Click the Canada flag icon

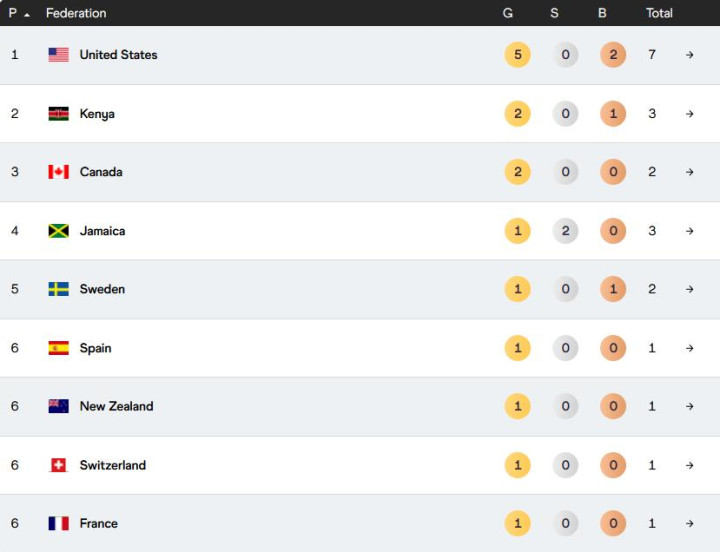pyautogui.click(x=58, y=172)
